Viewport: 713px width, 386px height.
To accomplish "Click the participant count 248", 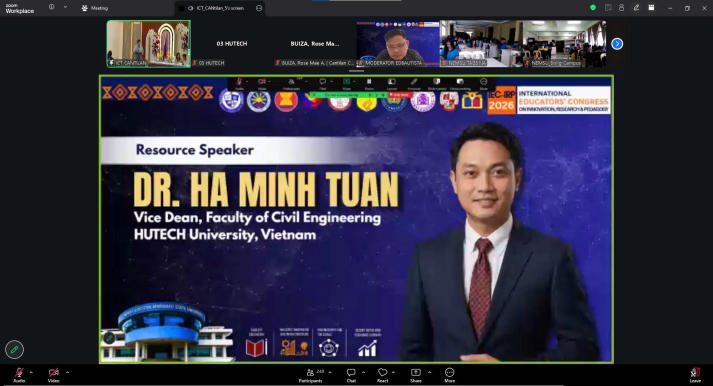I will tap(320, 371).
